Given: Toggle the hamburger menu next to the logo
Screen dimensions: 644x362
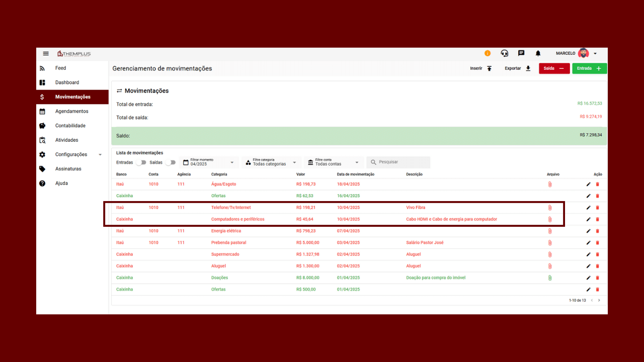Looking at the screenshot, I should click(x=46, y=53).
